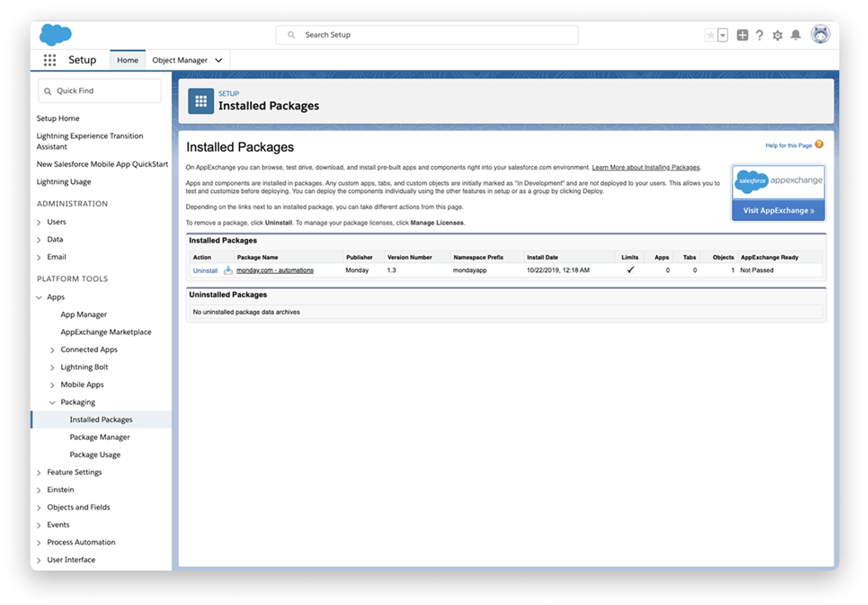Screen dimensions: 868x605
Task: Open the Global Actions plus icon
Action: [x=742, y=35]
